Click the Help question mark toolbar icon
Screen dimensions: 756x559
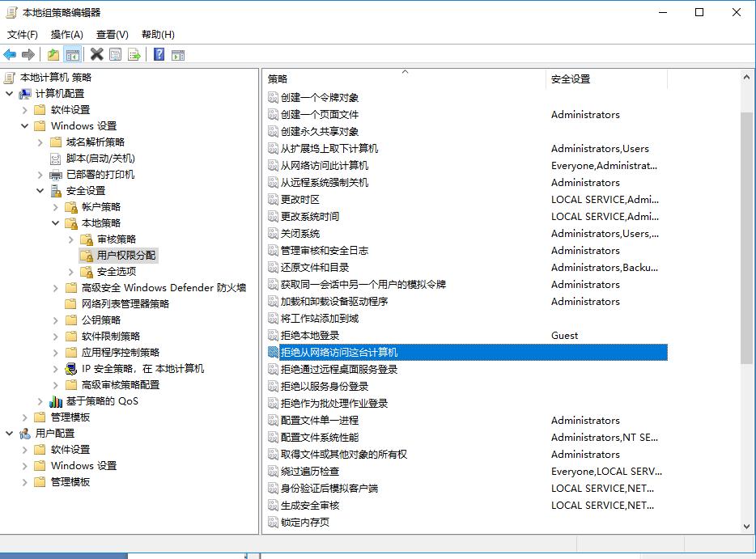click(x=158, y=53)
